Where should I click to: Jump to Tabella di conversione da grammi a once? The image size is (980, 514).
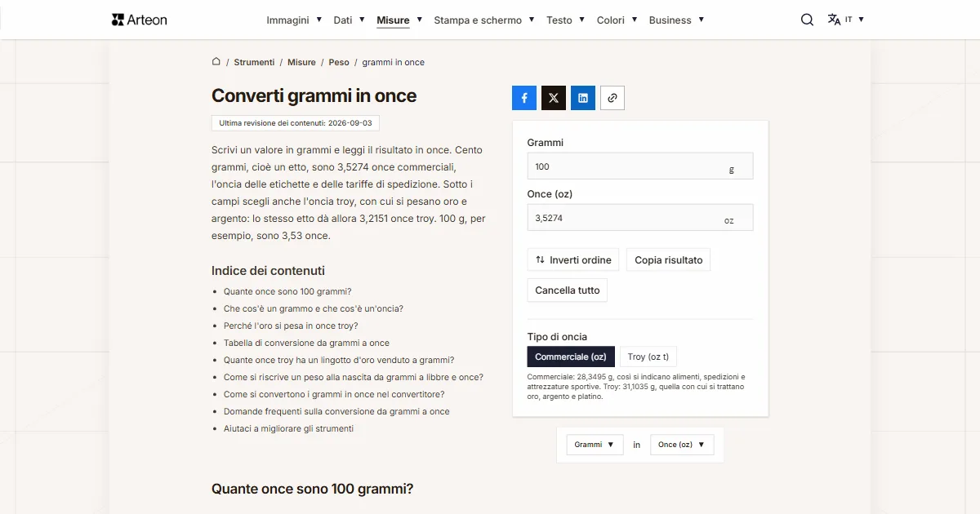click(306, 343)
